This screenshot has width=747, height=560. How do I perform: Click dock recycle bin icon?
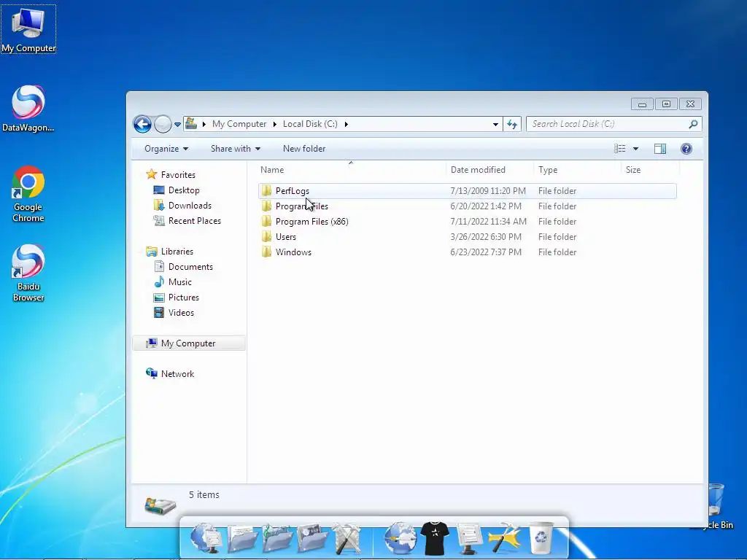point(542,538)
